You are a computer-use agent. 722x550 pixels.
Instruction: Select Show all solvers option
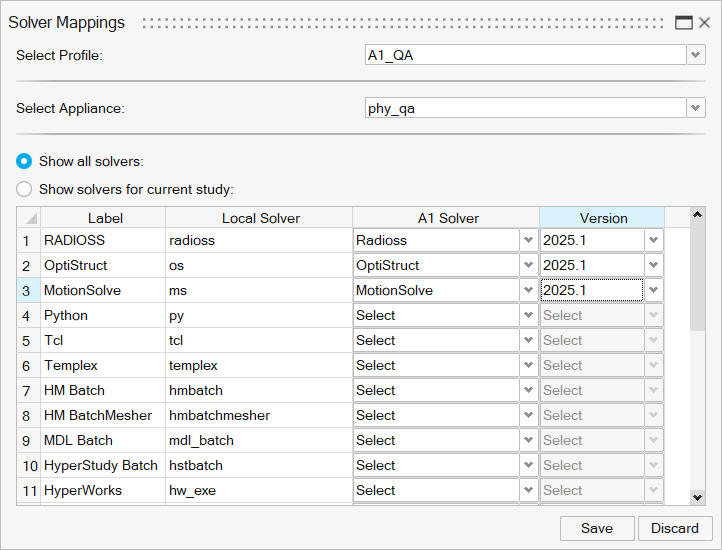[x=24, y=161]
